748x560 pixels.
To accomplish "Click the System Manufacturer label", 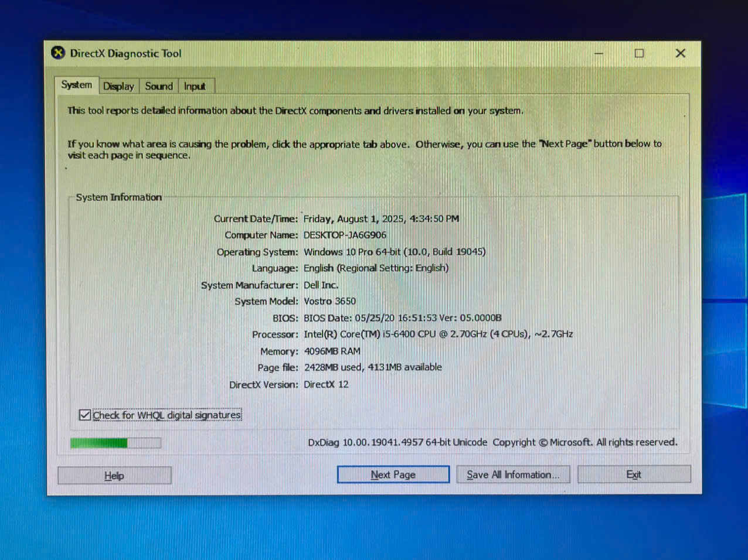I will [x=250, y=285].
